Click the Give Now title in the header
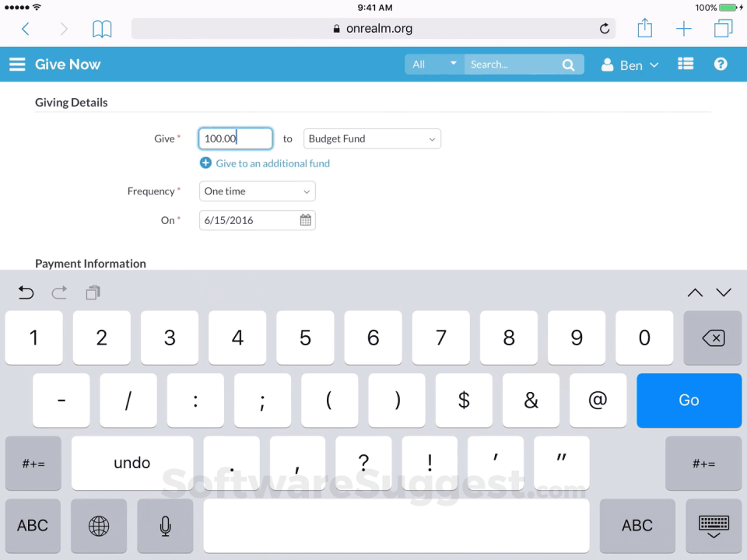The height and width of the screenshot is (560, 747). pos(68,64)
